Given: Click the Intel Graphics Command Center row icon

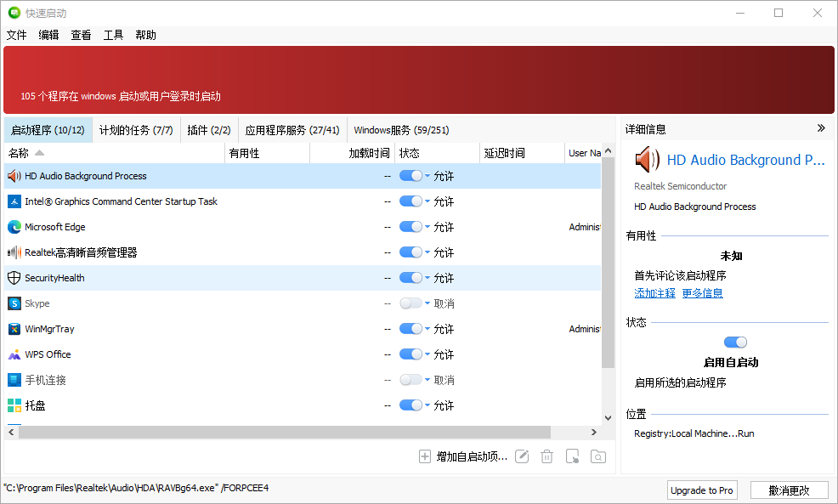Looking at the screenshot, I should coord(14,201).
